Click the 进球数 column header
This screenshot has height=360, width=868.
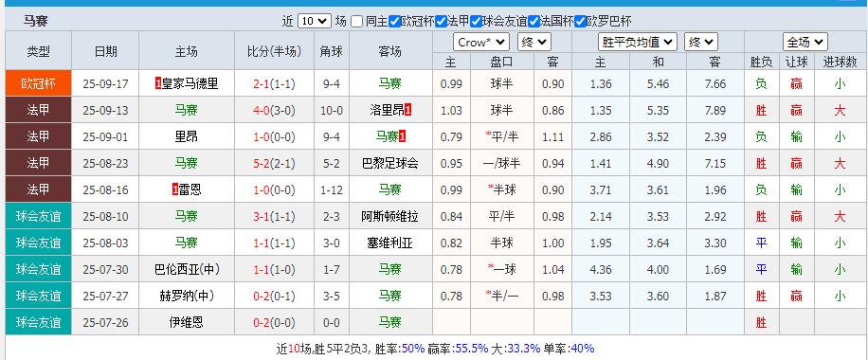point(840,62)
